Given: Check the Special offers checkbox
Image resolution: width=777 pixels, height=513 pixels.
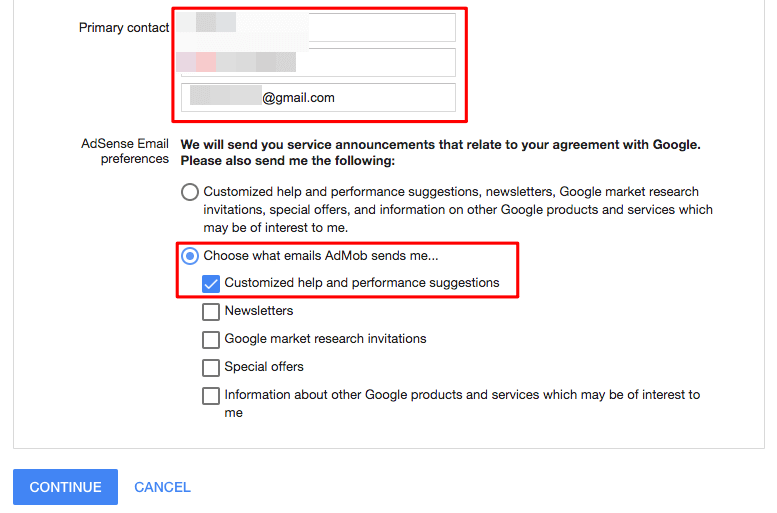Looking at the screenshot, I should point(211,368).
